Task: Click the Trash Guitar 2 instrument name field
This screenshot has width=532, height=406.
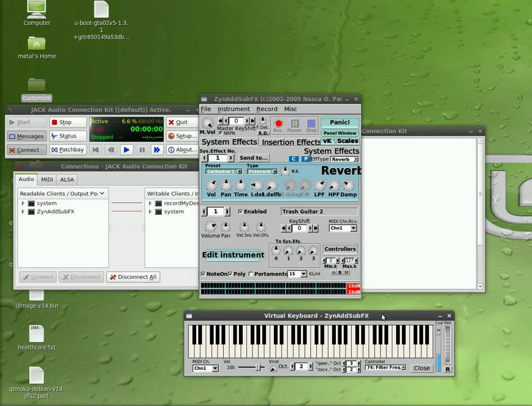Action: pyautogui.click(x=319, y=211)
